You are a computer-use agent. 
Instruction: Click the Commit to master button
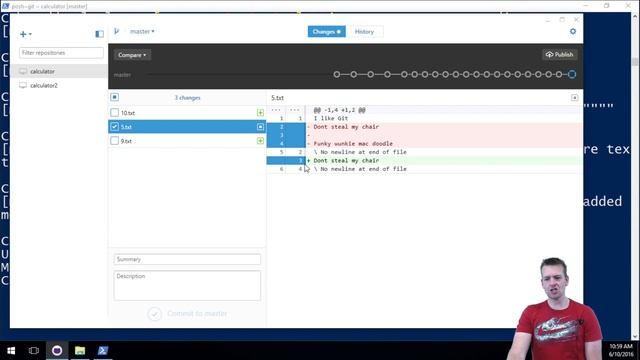click(188, 313)
